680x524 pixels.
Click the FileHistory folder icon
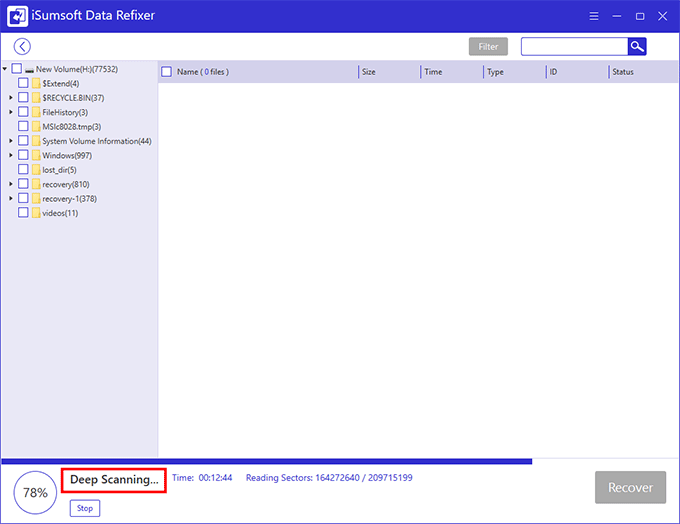pos(36,112)
